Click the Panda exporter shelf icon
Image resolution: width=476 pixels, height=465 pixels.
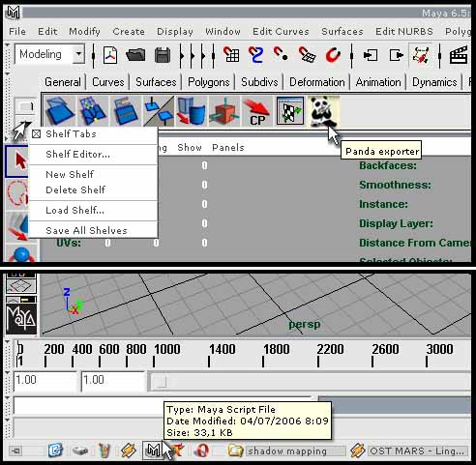(x=323, y=110)
